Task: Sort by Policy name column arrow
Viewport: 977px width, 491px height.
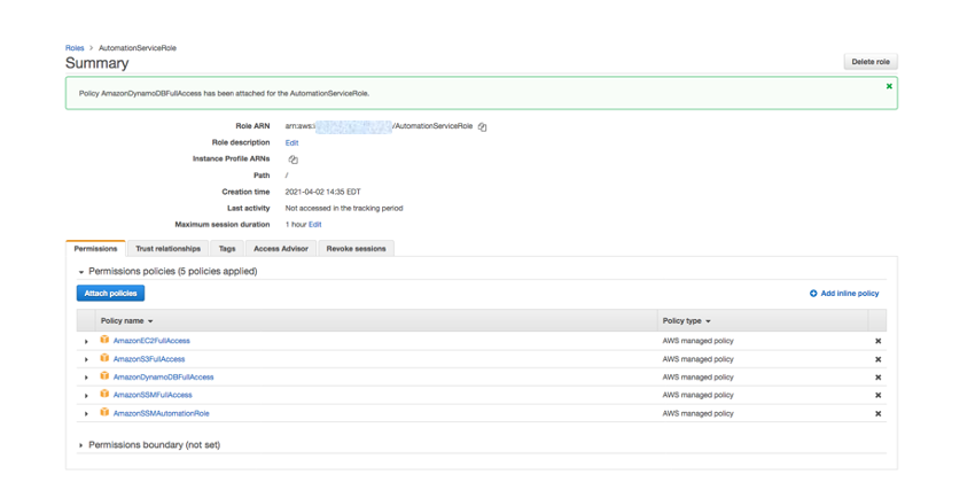Action: [x=150, y=321]
